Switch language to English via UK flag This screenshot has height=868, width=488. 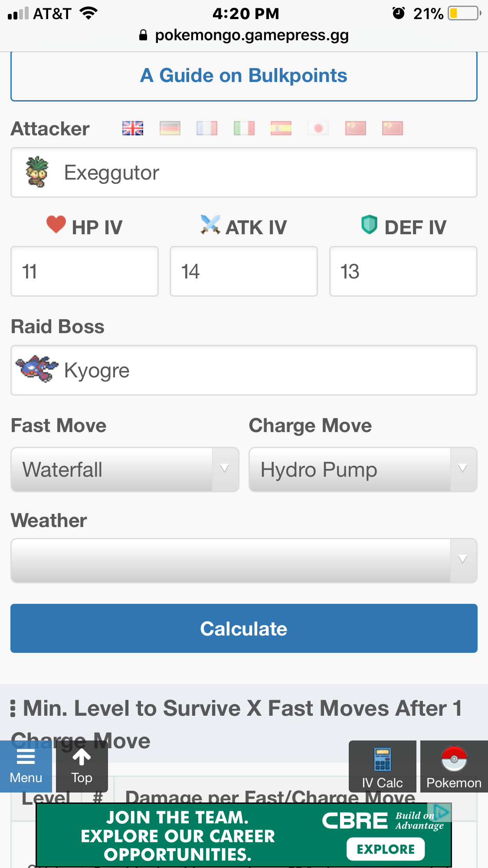pyautogui.click(x=133, y=128)
